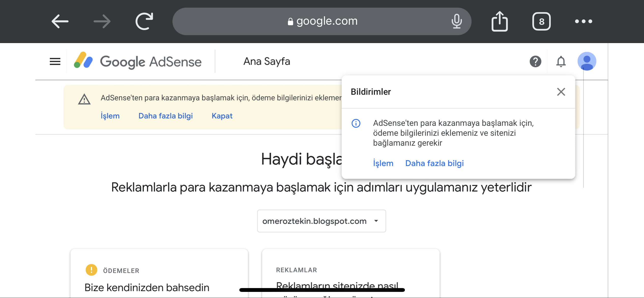Click Kapat to dismiss the banner
Screen dimensions: 644x298
pyautogui.click(x=222, y=116)
